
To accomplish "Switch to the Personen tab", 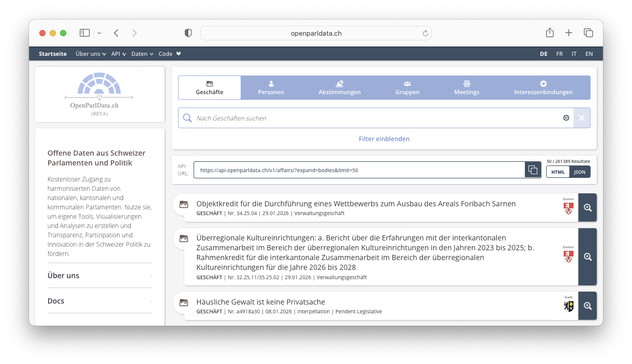I will tap(271, 88).
